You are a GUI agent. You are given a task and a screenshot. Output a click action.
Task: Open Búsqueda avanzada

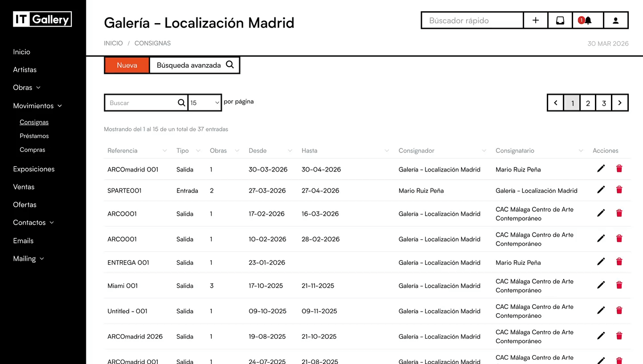coord(195,65)
